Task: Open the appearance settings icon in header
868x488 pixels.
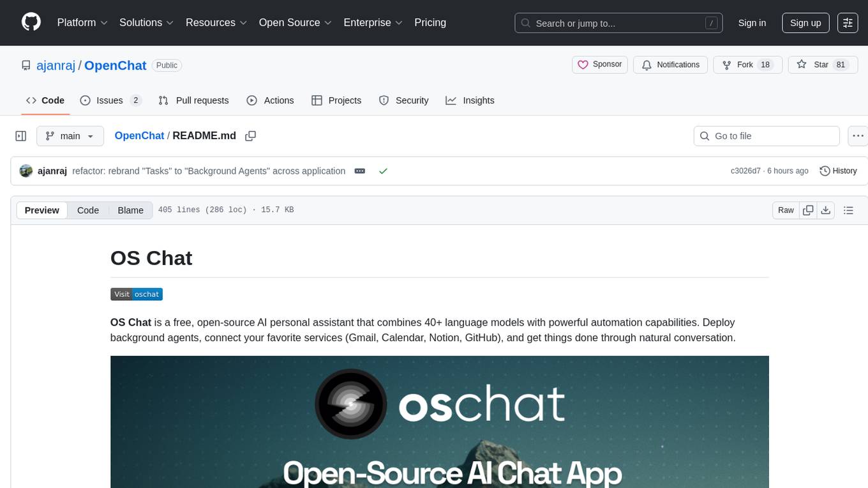Action: pos(848,23)
